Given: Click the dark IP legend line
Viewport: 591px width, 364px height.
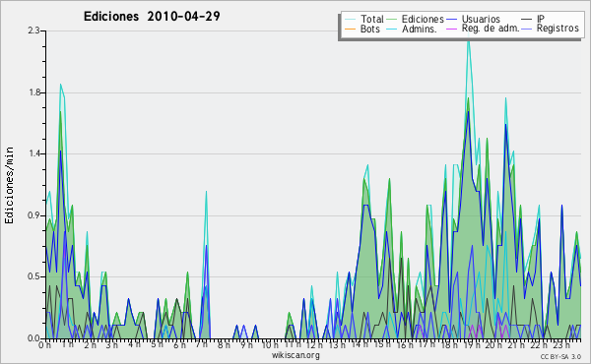Looking at the screenshot, I should tap(527, 20).
